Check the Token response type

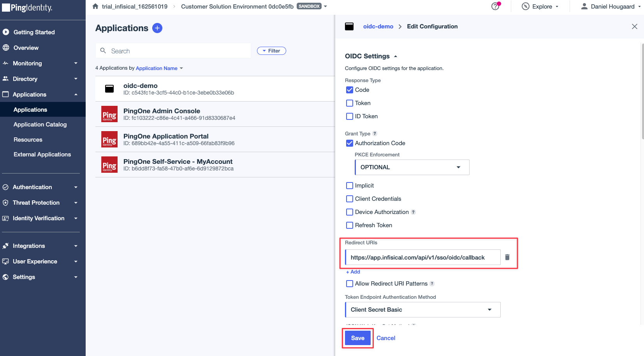(350, 103)
